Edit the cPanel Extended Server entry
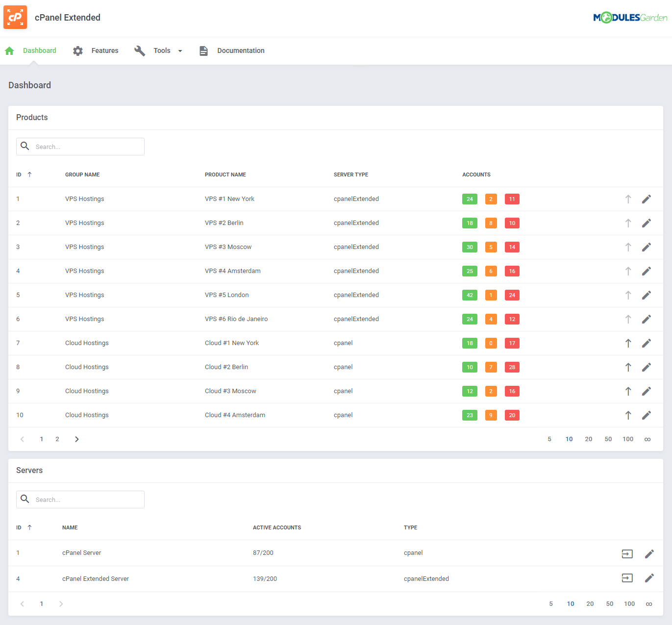 [x=649, y=578]
